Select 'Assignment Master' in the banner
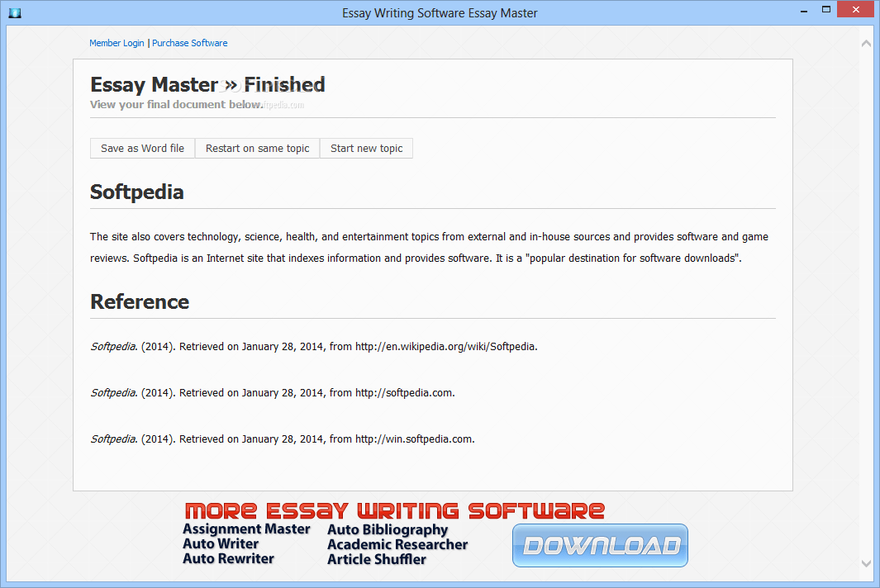 pos(246,529)
